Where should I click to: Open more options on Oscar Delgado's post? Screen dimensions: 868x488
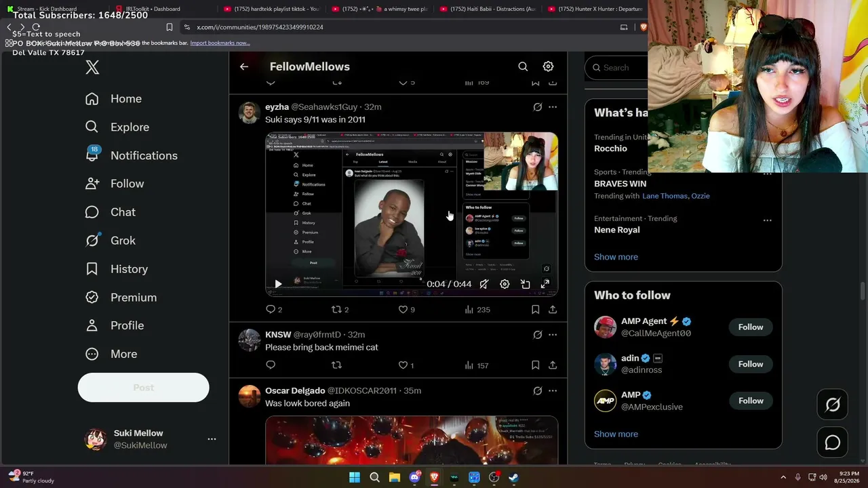[x=553, y=391]
